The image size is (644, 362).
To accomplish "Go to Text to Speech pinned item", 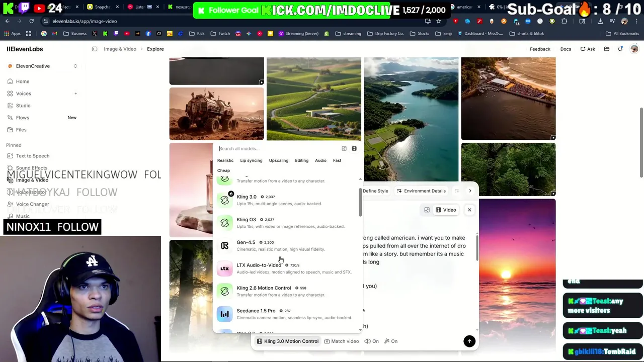I will pos(33,156).
